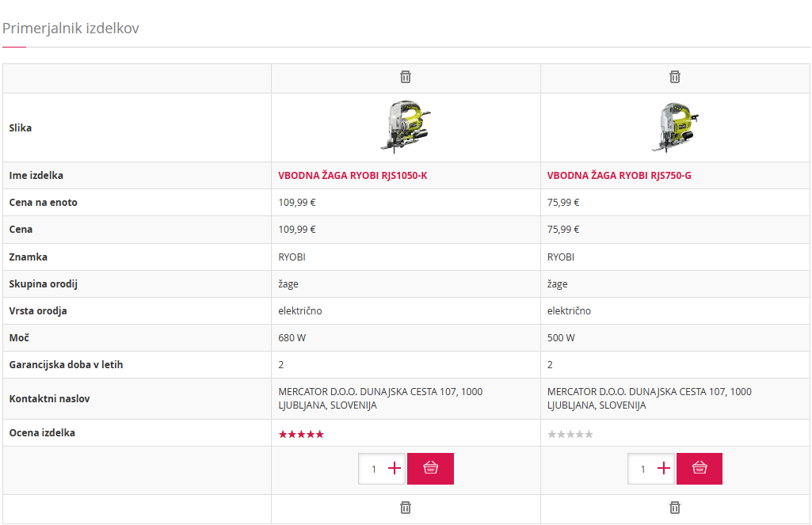
Task: Add RJS1050-K saw to the basket
Action: tap(430, 469)
